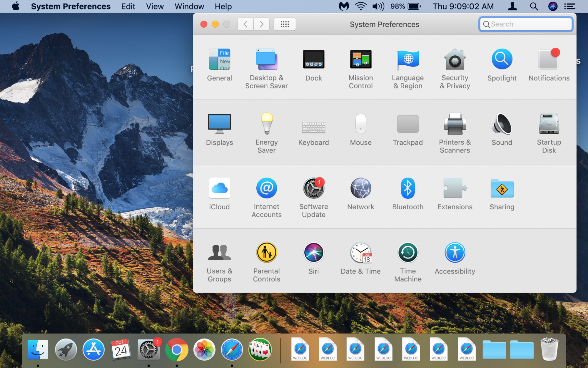Activate Siri from the menu bar

553,6
